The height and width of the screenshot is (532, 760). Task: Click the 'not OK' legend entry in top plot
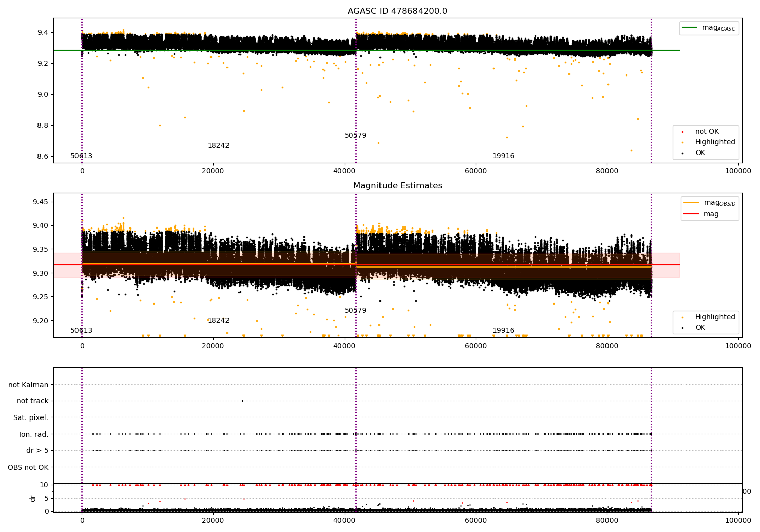coord(701,132)
